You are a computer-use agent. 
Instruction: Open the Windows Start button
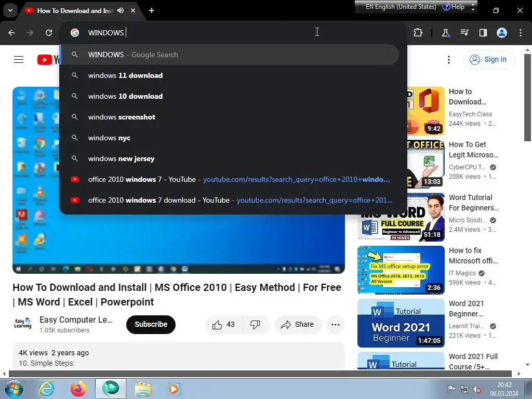[x=13, y=389]
